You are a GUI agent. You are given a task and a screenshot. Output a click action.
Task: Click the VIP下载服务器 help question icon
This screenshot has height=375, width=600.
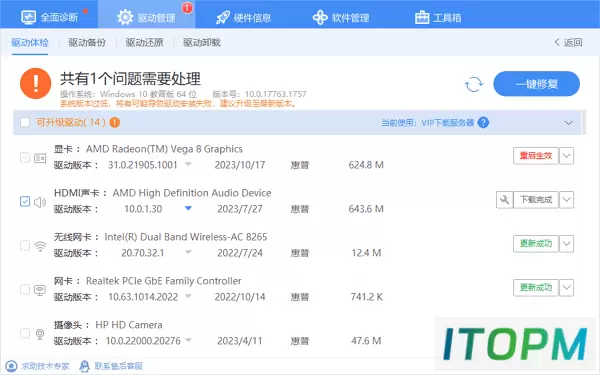[x=483, y=122]
